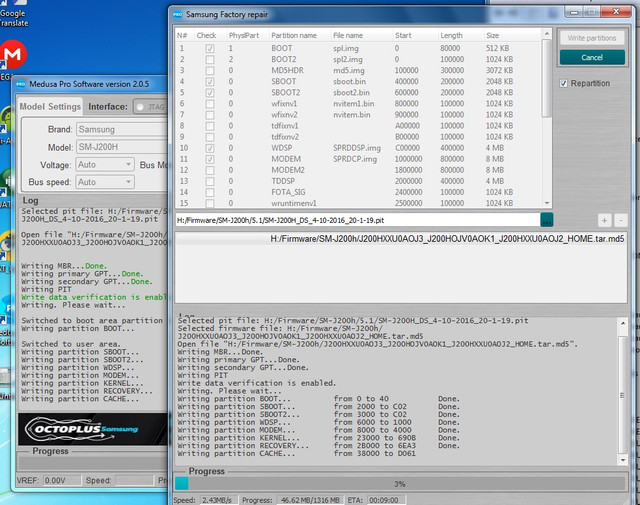Click the plus button to add a file
The width and height of the screenshot is (640, 505).
click(x=604, y=220)
